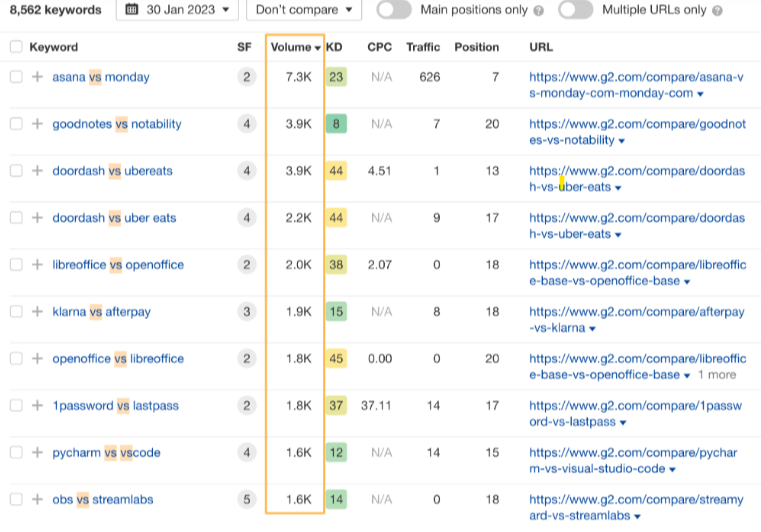Click SF badge for obs vs streamlabs

246,500
